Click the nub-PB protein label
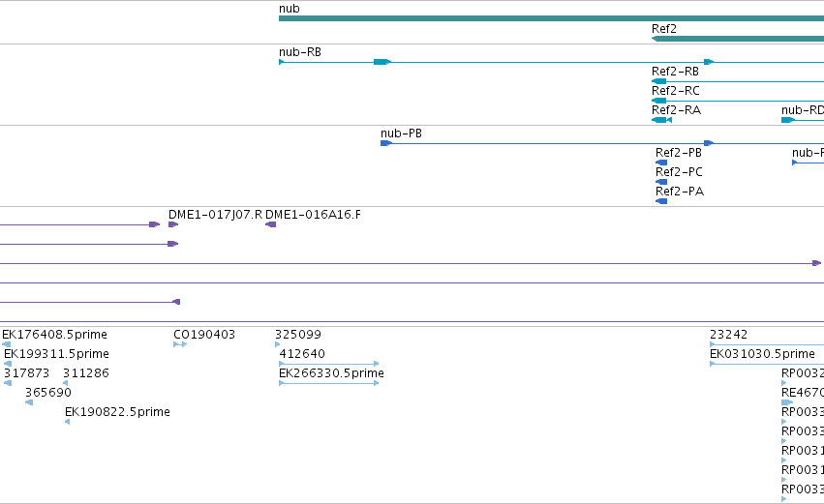This screenshot has width=824, height=504. point(402,133)
